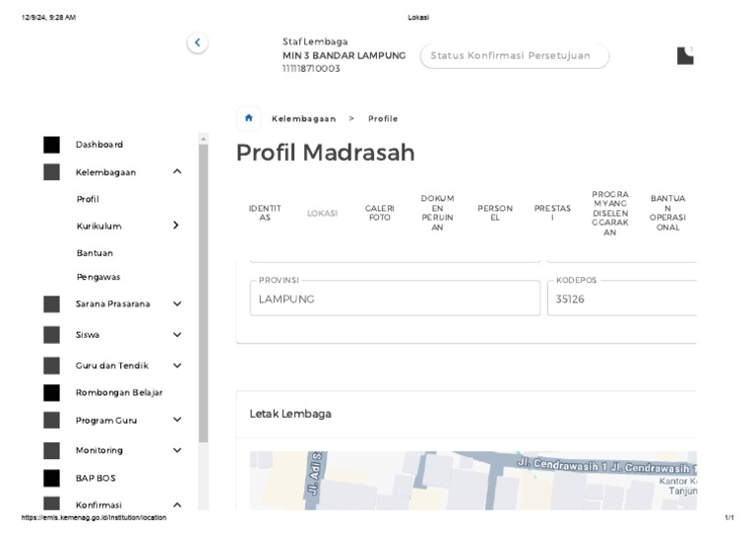Expand the Kurikulum submenu arrow

[176, 226]
